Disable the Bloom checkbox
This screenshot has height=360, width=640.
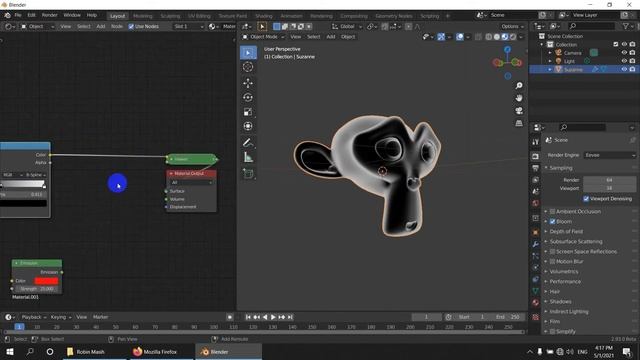click(x=552, y=222)
